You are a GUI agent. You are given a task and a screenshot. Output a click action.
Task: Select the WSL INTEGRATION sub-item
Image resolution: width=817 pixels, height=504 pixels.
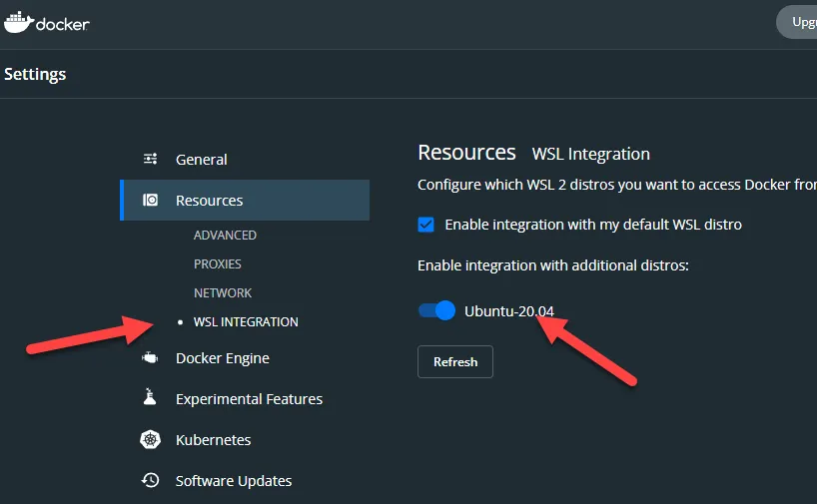(x=246, y=322)
